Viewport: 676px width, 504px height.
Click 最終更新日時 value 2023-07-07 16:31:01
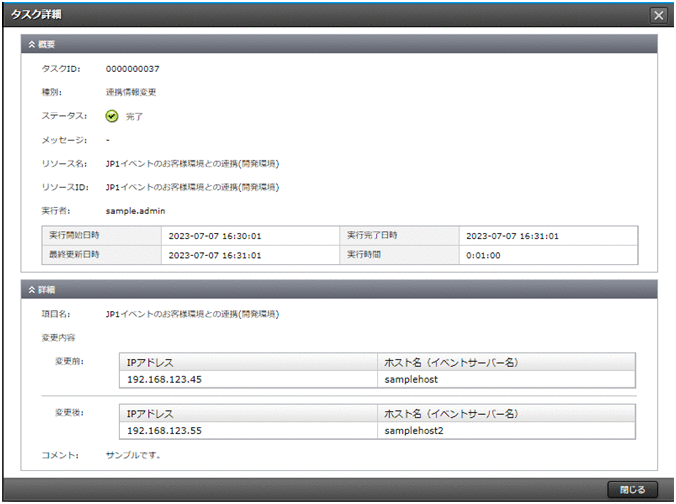[215, 255]
